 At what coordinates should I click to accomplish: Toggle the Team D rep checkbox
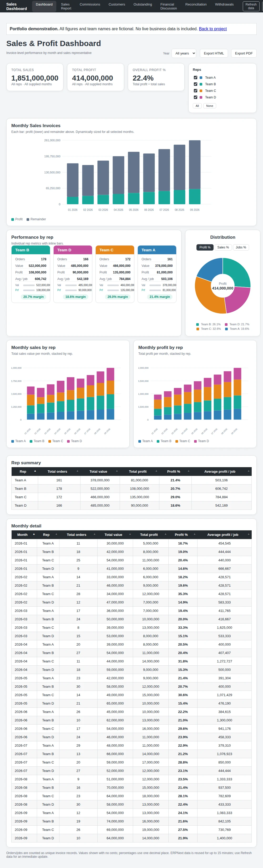[x=195, y=97]
